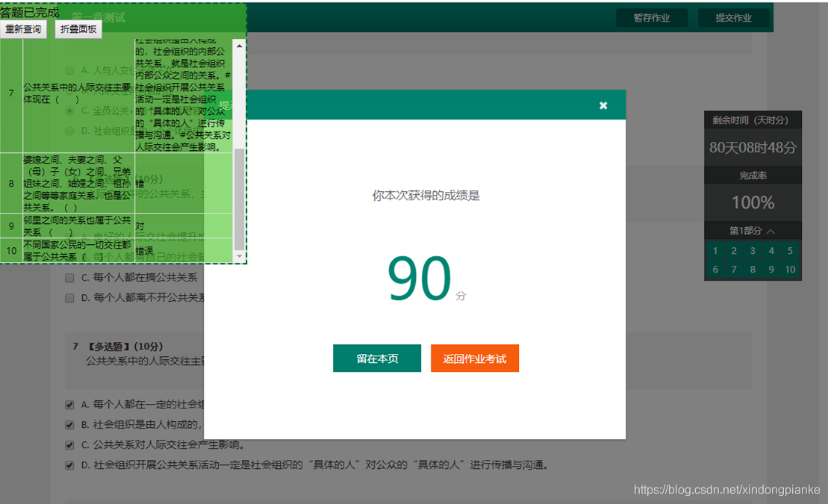
Task: Close the score dialog with the X
Action: tap(603, 105)
